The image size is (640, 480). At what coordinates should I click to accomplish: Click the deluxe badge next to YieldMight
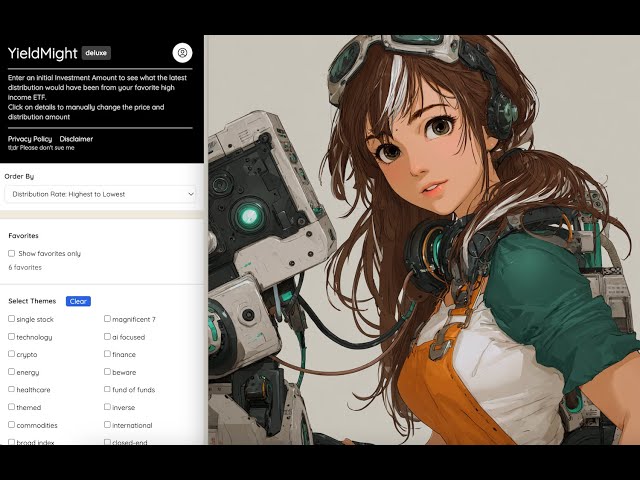coord(96,53)
